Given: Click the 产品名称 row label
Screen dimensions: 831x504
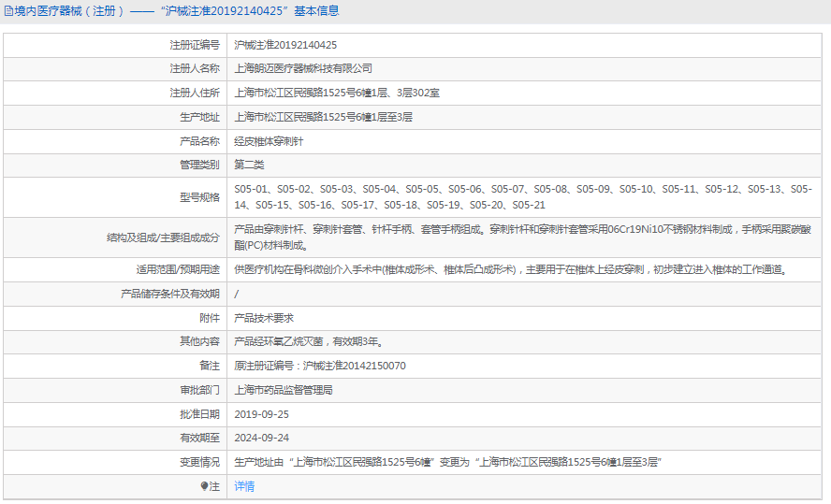Looking at the screenshot, I should click(x=200, y=141).
